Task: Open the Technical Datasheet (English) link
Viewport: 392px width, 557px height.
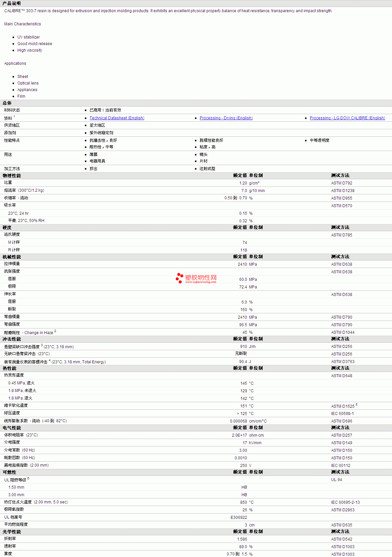Action: tap(117, 118)
